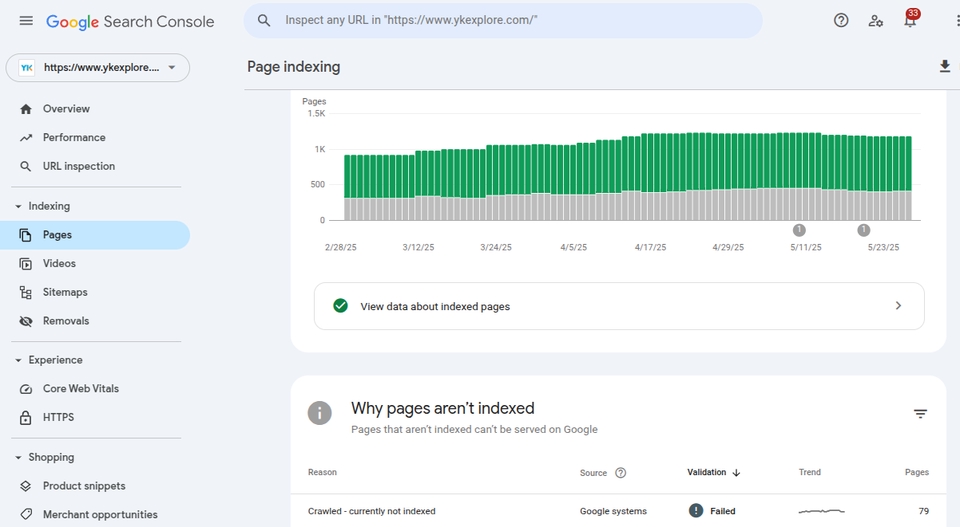Click the Performance trend icon
Screen dimensions: 960x527
[x=26, y=138]
